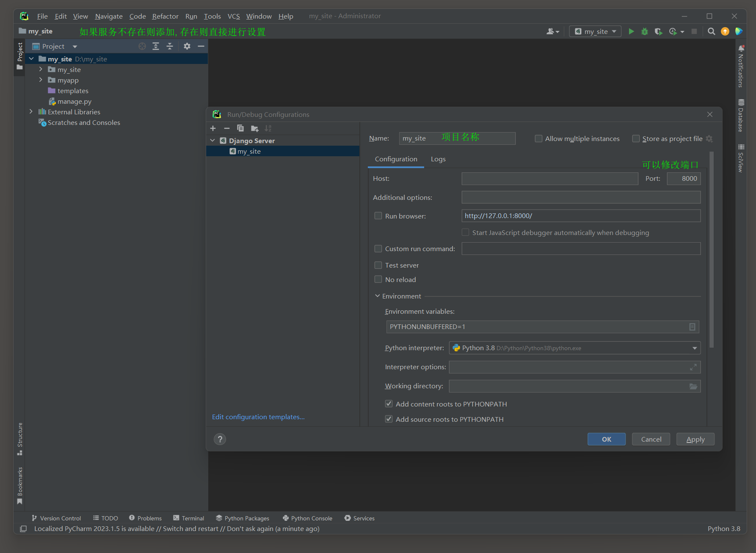Image resolution: width=756 pixels, height=553 pixels.
Task: Check Store as project file
Action: coord(636,138)
